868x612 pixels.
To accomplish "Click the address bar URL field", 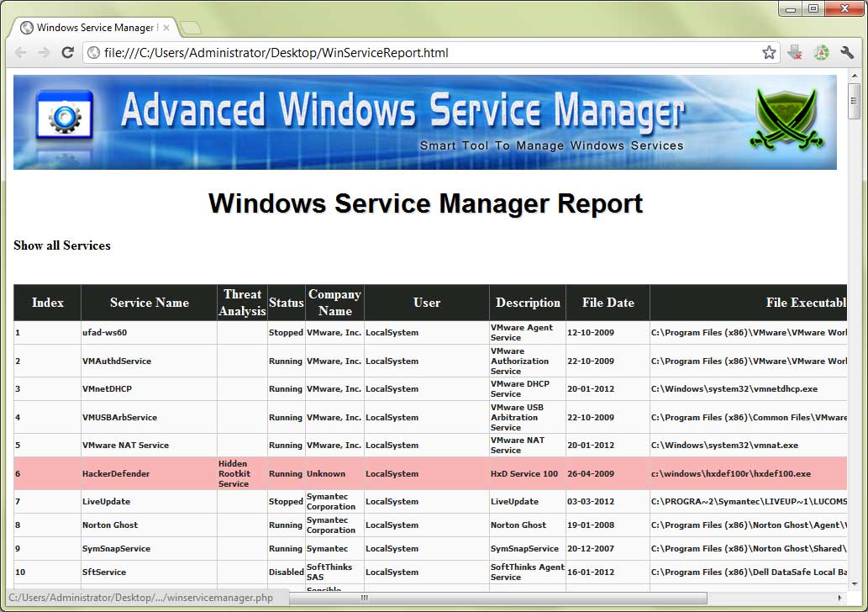I will [420, 53].
